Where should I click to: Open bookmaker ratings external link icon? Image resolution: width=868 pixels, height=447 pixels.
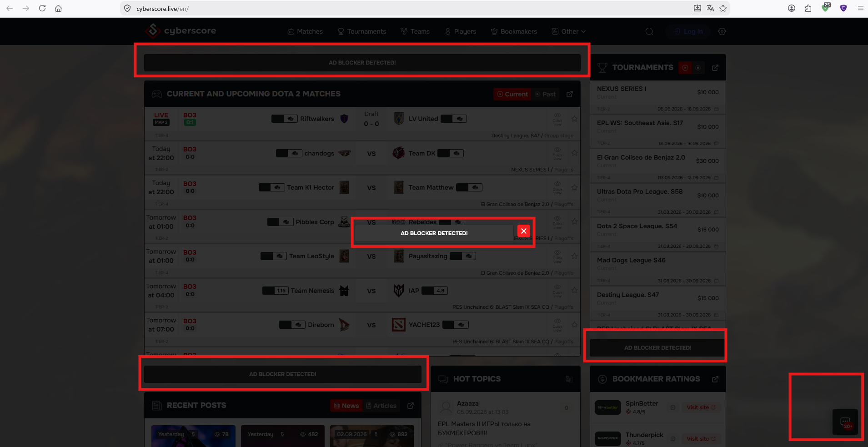(715, 379)
